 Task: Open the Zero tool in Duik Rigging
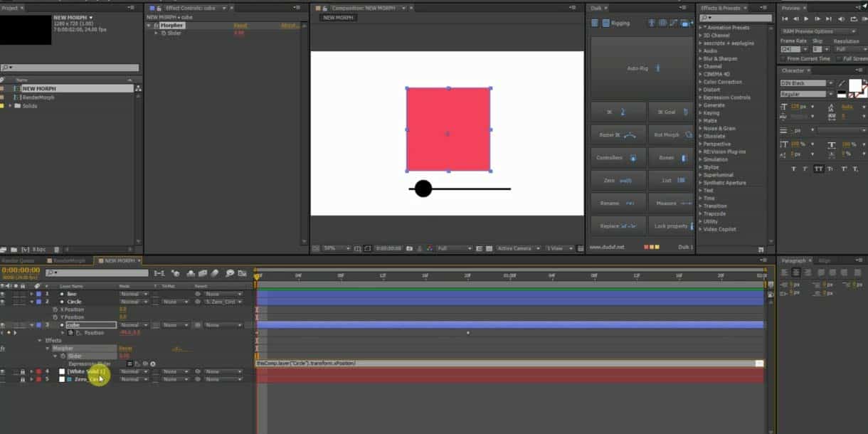pos(618,179)
